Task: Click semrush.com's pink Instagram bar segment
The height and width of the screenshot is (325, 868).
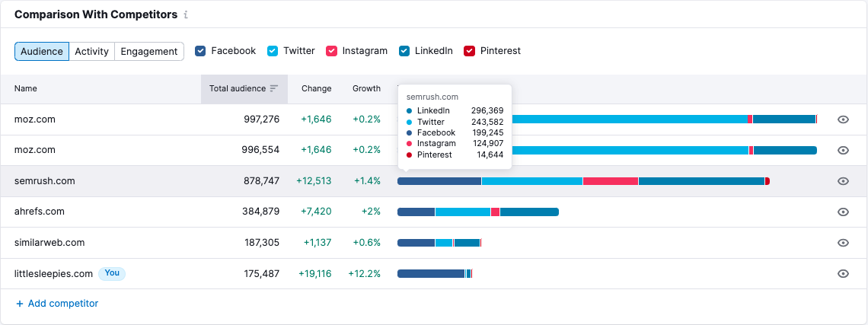Action: pos(610,181)
